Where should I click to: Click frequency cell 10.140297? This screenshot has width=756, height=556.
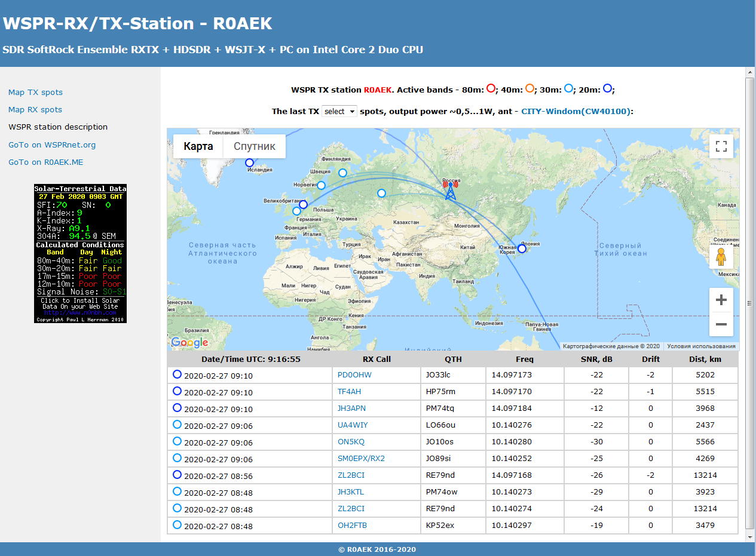click(525, 526)
